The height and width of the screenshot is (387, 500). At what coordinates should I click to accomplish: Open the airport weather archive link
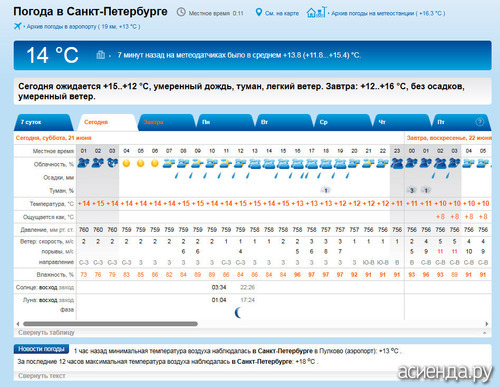(83, 27)
